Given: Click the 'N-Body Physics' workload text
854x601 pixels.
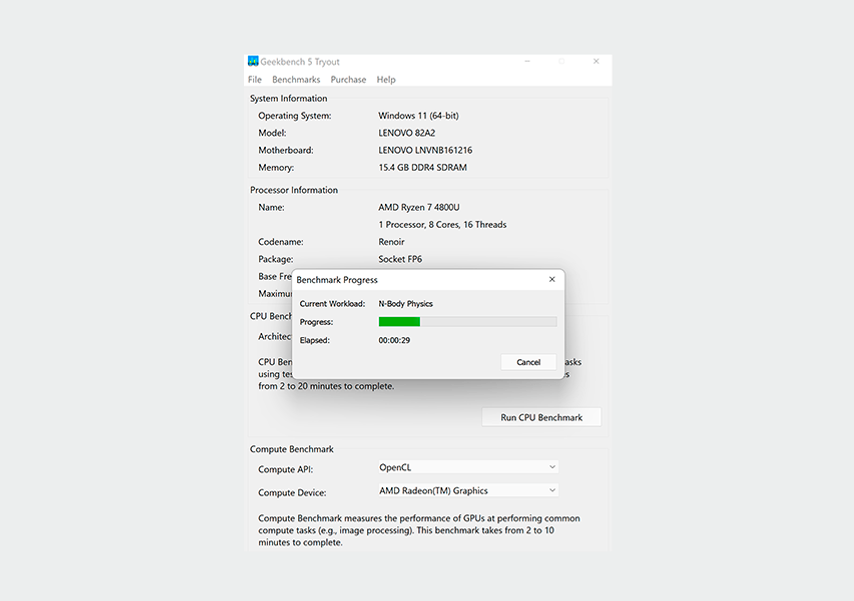Looking at the screenshot, I should (406, 304).
